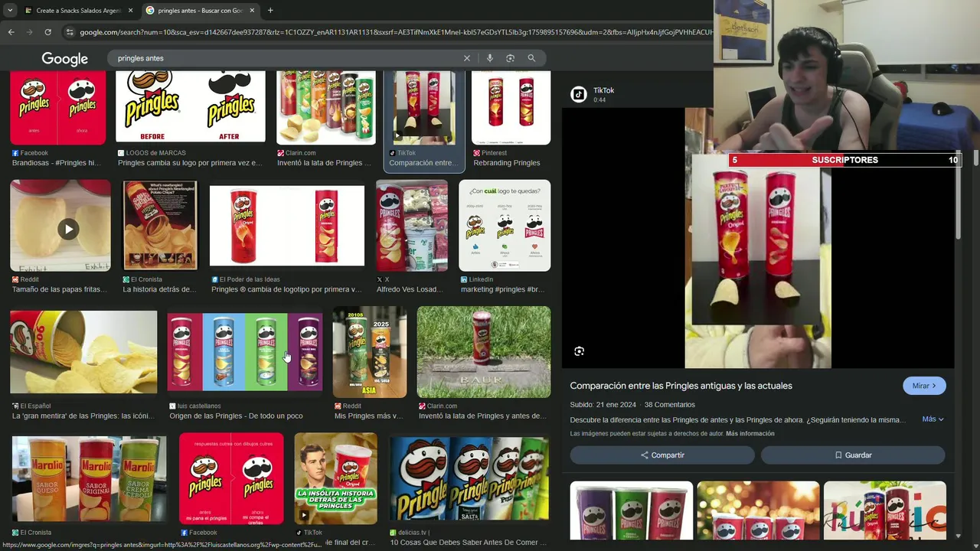Screen dimensions: 980x551
Task: Open TikTok source in preview panel
Action: (603, 90)
